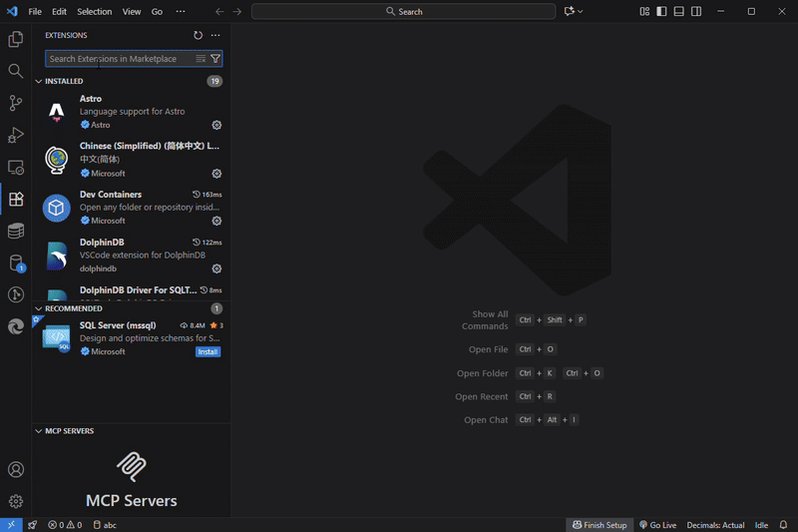Open Customize Layout icon
The width and height of the screenshot is (798, 532).
[x=644, y=11]
